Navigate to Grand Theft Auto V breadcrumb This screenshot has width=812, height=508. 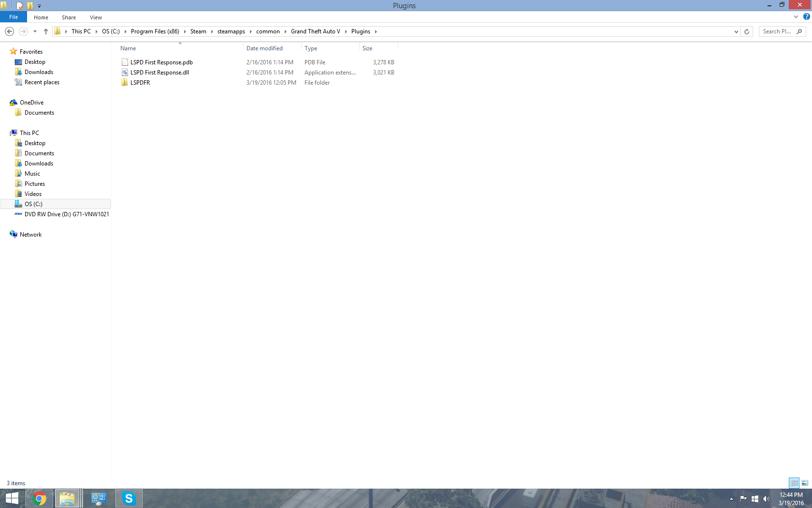[316, 31]
